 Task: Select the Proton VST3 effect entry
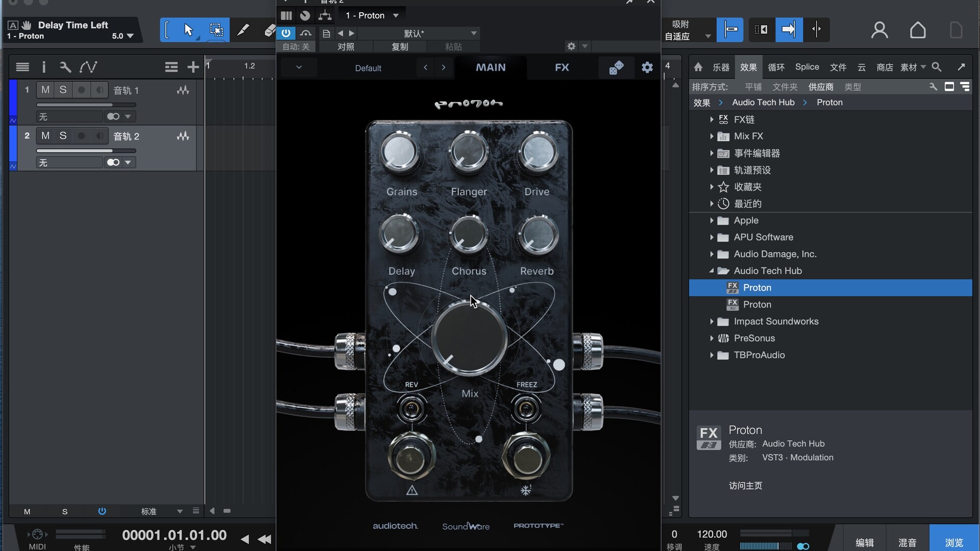tap(830, 288)
